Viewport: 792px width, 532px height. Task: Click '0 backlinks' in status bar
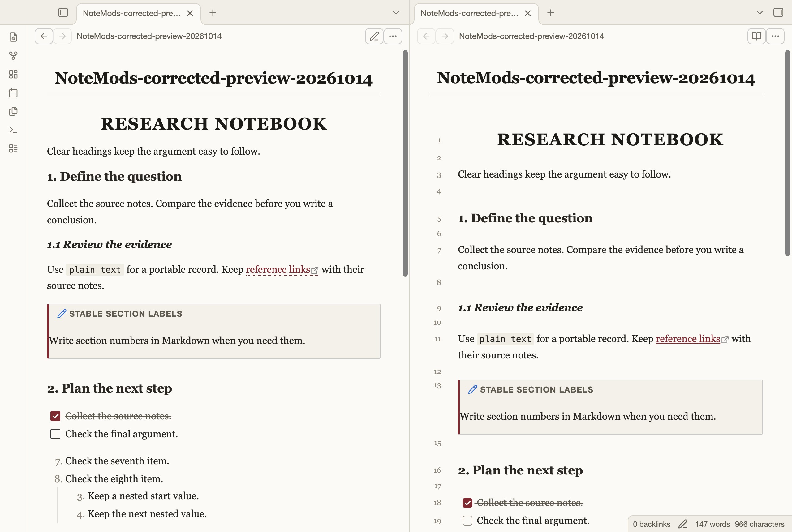652,524
